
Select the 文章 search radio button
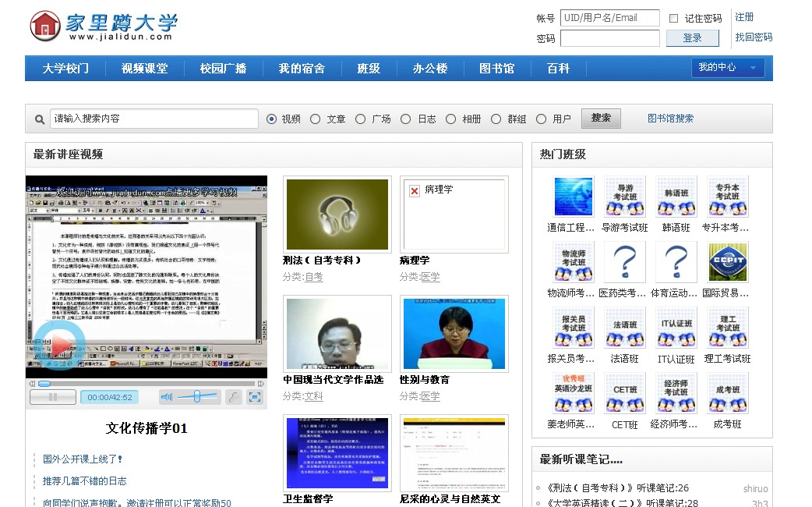coord(315,119)
